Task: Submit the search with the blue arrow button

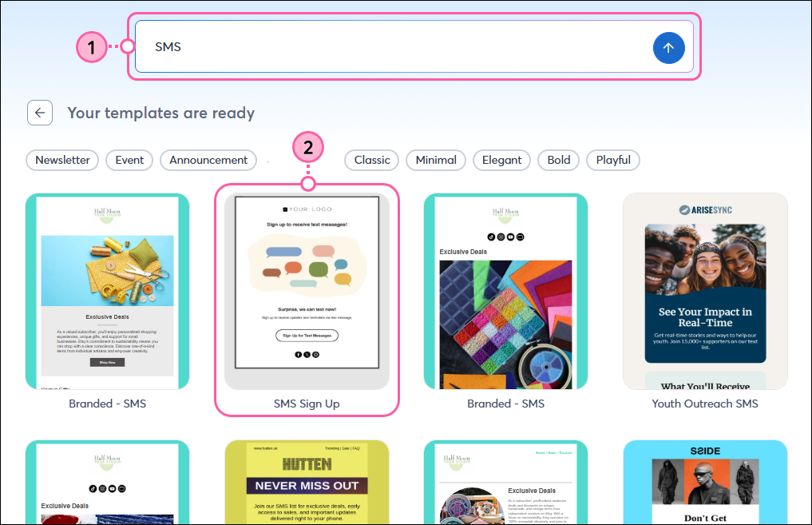Action: click(668, 48)
